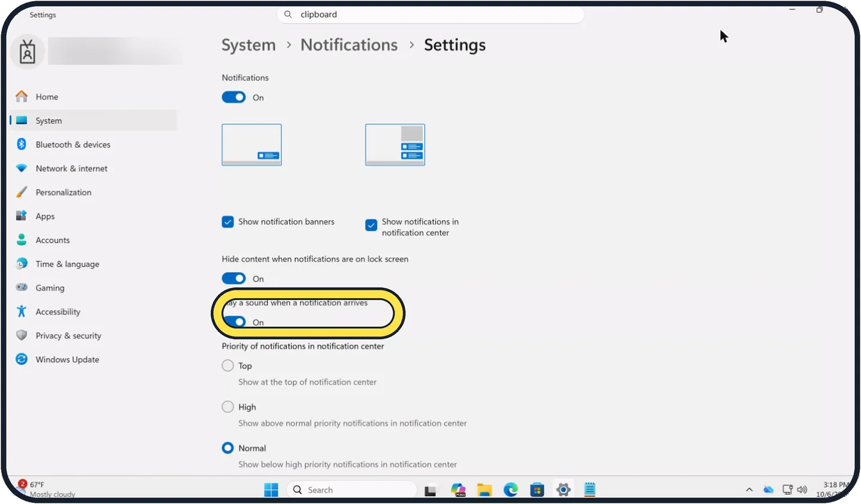Screen dimensions: 861x504
Task: Open Task View from the taskbar
Action: coord(431,490)
